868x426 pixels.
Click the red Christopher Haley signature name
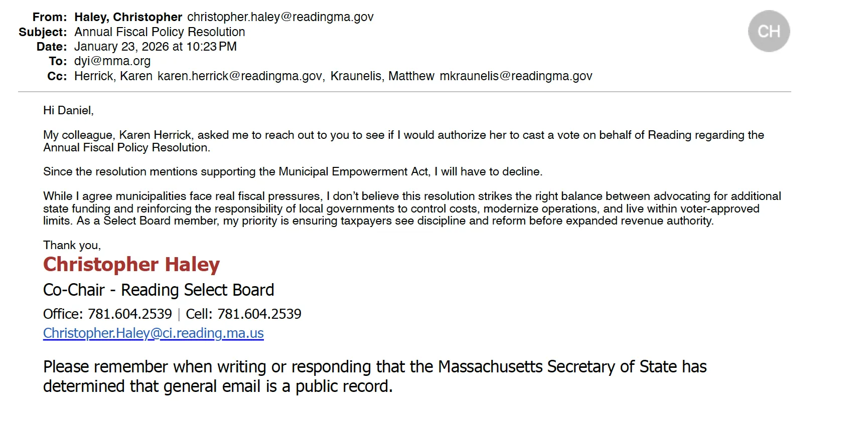point(131,265)
